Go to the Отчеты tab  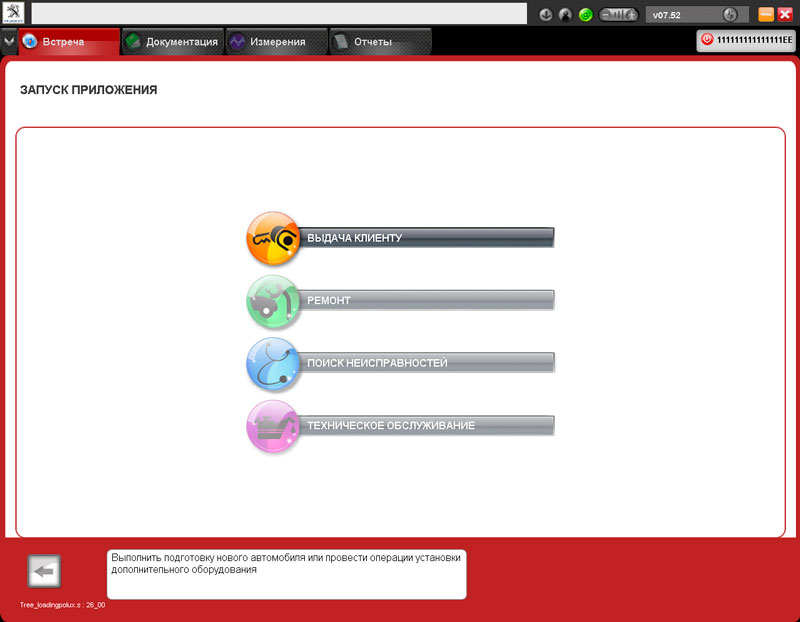[x=380, y=42]
